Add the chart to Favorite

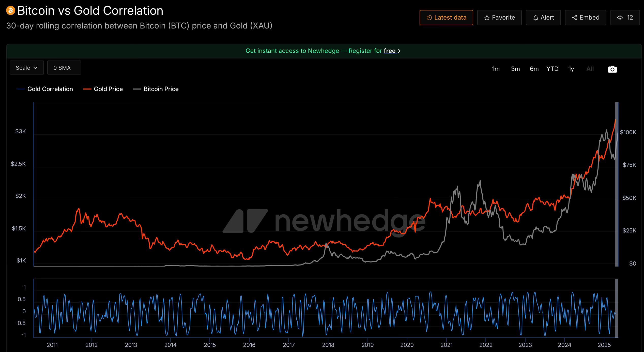[x=499, y=18]
